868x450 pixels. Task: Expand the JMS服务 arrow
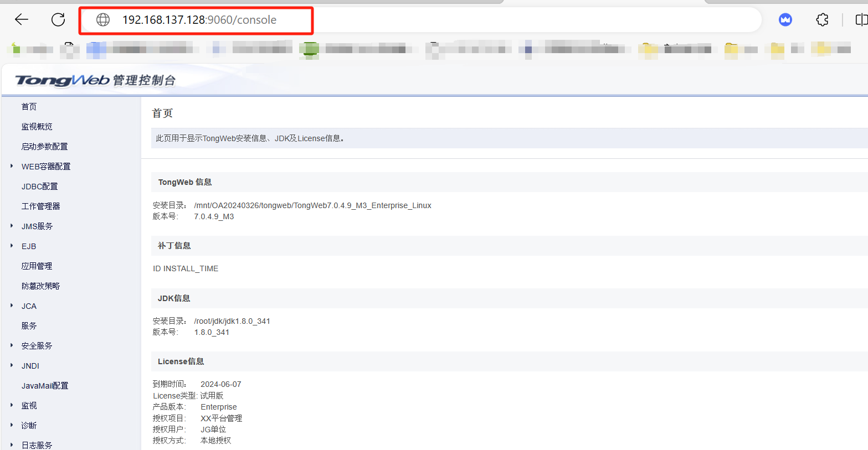[x=12, y=226]
